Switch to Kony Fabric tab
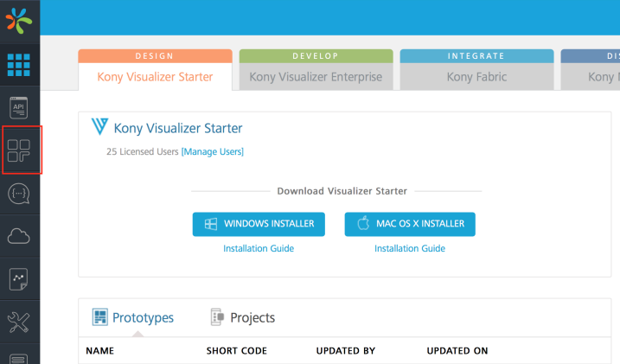This screenshot has height=364, width=620. pyautogui.click(x=476, y=69)
